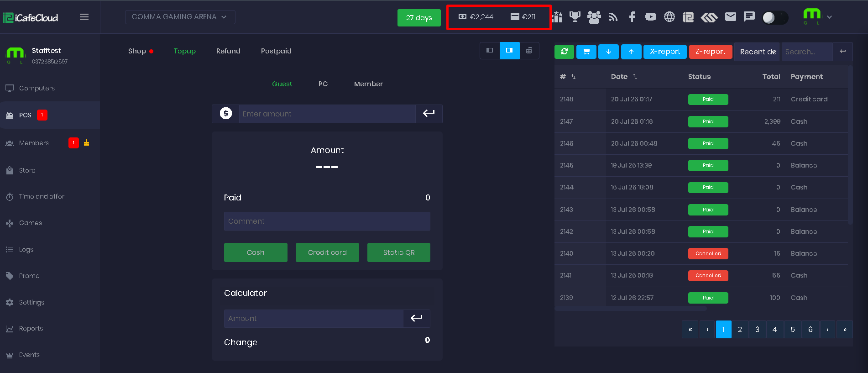Click the blue down arrow button
The width and height of the screenshot is (868, 373).
coord(609,52)
